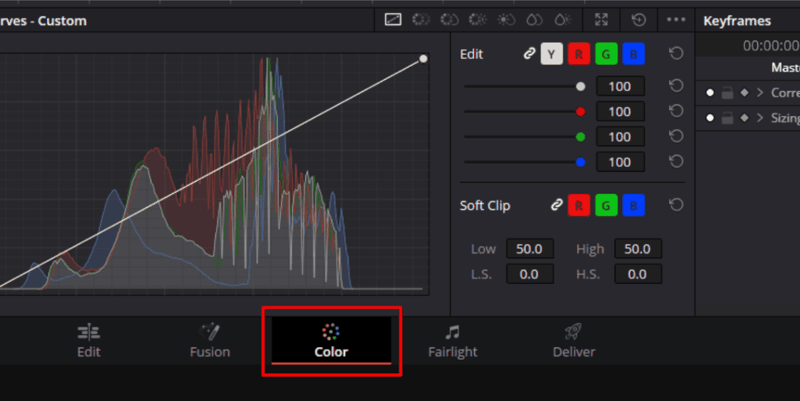Screen dimensions: 800x401
Task: Switch to Sat vs Lum curve
Action: 563,20
